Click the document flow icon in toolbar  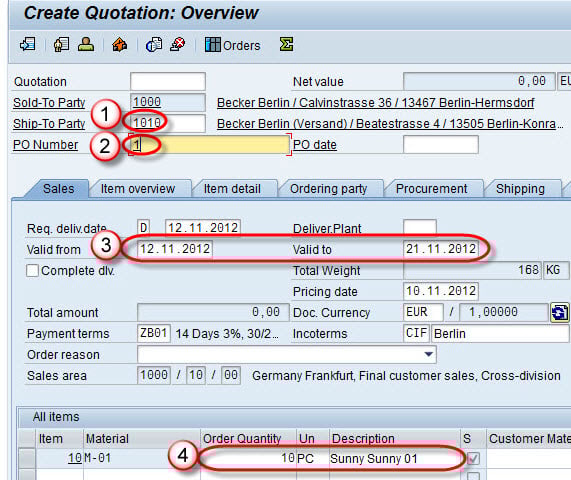28,45
